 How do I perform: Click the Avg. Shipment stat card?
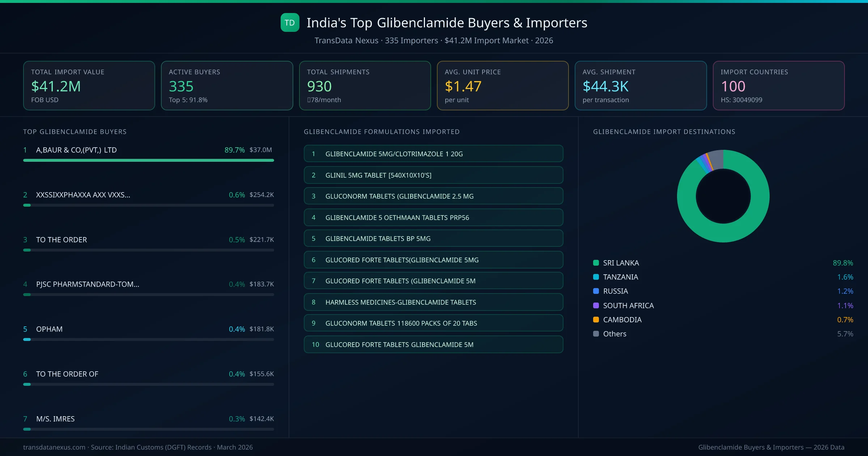pyautogui.click(x=641, y=85)
